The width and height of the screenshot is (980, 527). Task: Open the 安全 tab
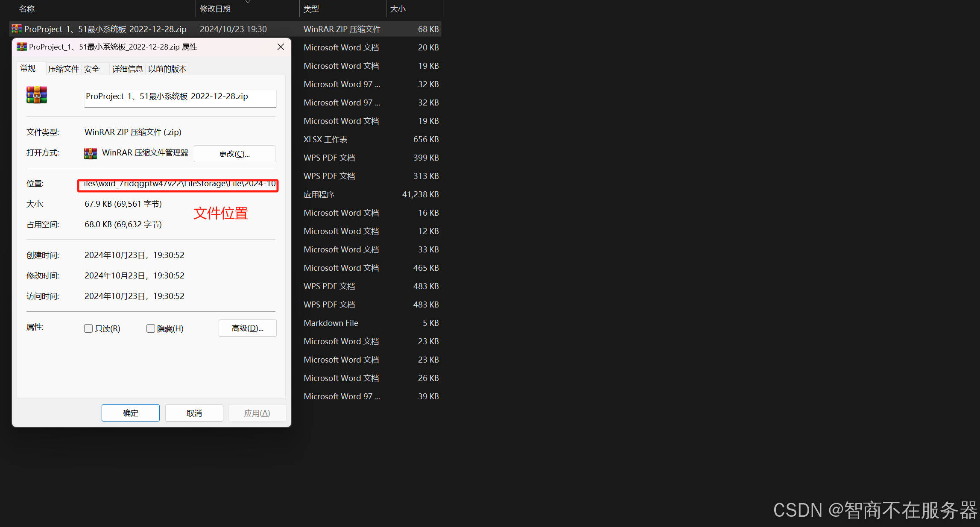[x=92, y=69]
